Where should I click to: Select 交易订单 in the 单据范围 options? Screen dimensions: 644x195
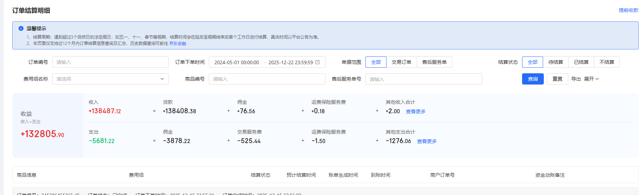(401, 62)
